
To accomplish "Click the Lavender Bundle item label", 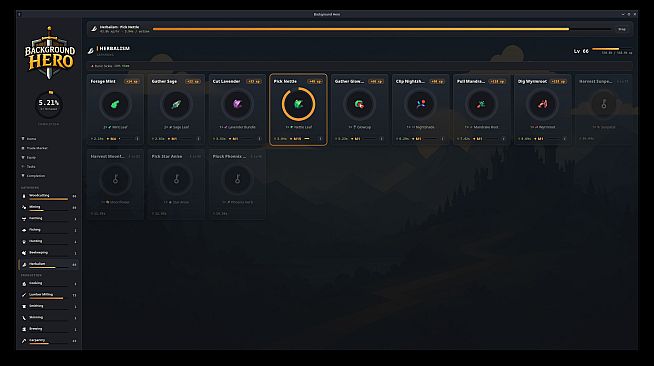I will pyautogui.click(x=237, y=127).
